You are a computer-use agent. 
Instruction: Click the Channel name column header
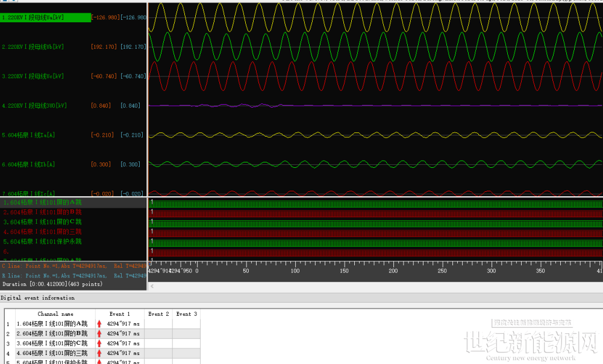(55, 314)
